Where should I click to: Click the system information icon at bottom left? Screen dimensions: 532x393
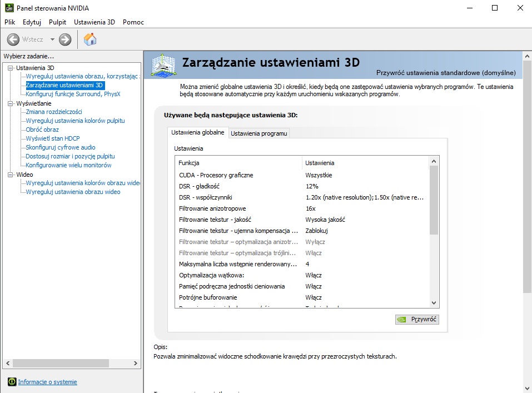12,382
